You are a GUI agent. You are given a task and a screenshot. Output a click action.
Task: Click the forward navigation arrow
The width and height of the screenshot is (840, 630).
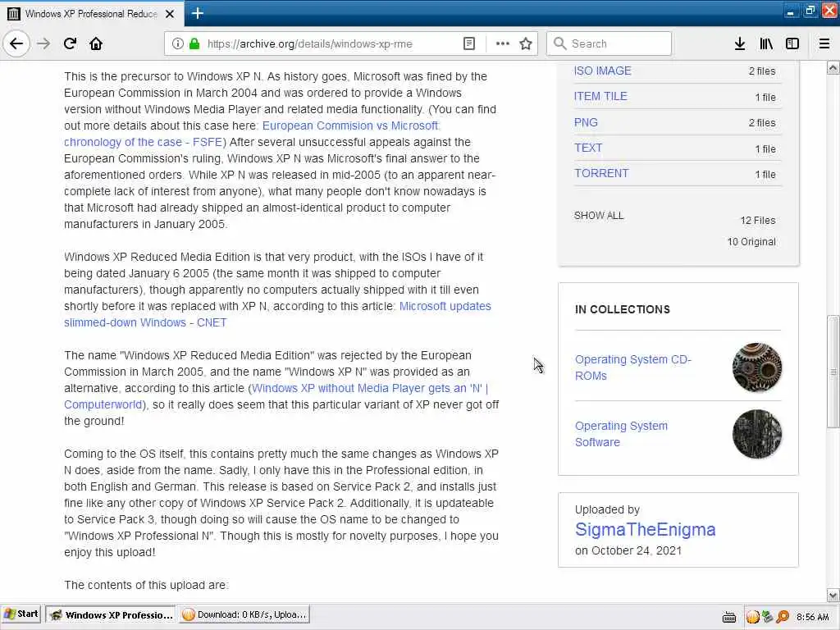pyautogui.click(x=44, y=44)
